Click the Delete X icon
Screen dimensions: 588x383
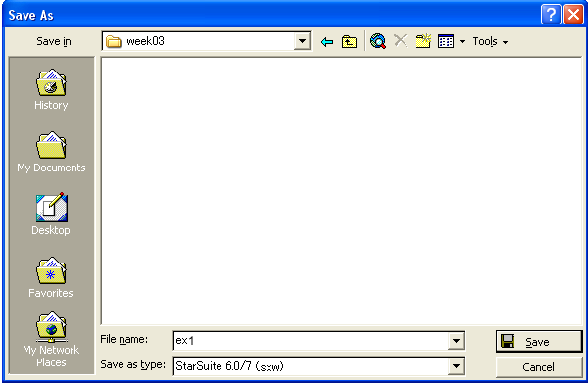pyautogui.click(x=400, y=40)
